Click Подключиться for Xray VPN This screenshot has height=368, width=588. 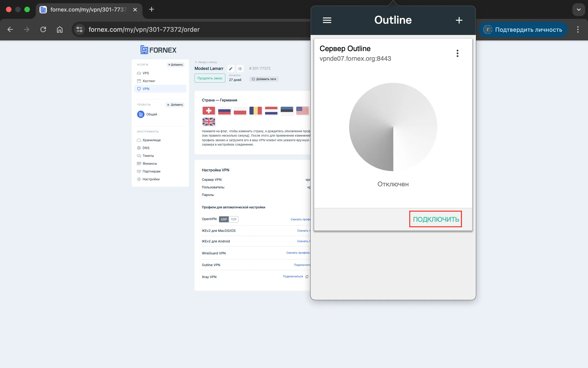pos(293,276)
